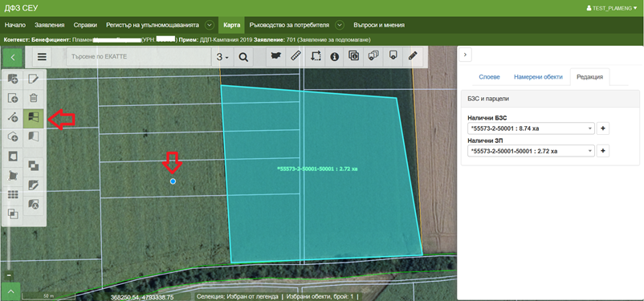Click the magnifier search button
The image size is (644, 301).
pos(243,57)
